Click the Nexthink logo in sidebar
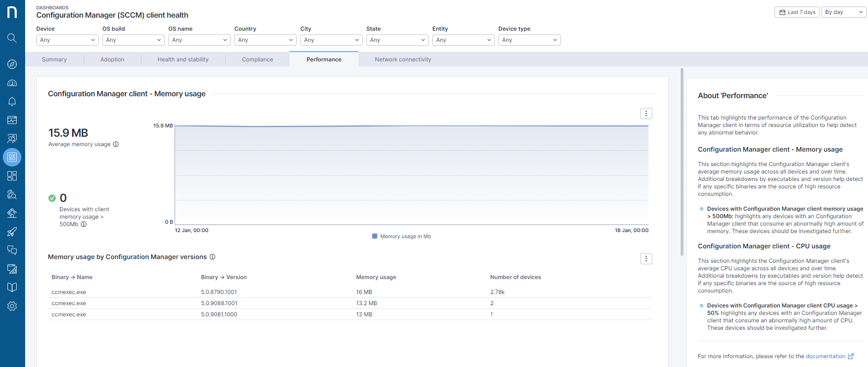Screen dimensions: 868x367 (x=12, y=12)
